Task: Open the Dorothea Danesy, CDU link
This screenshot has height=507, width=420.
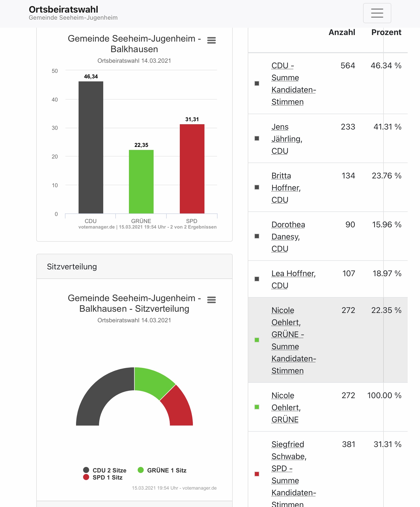Action: 288,237
